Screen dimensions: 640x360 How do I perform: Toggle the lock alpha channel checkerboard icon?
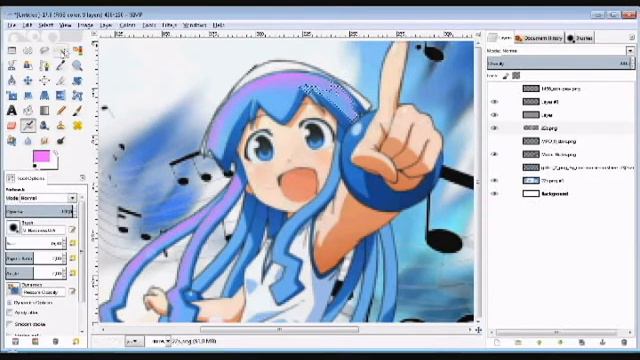point(516,76)
